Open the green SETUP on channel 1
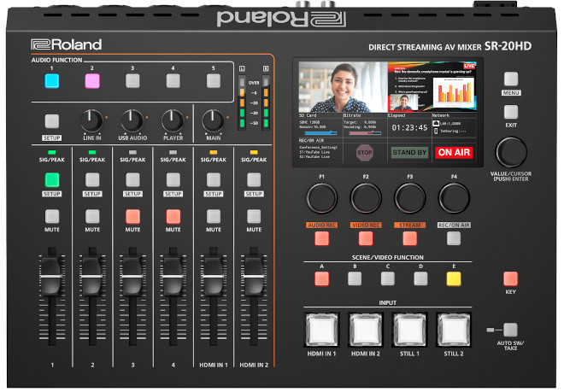The height and width of the screenshot is (392, 564). pos(52,179)
